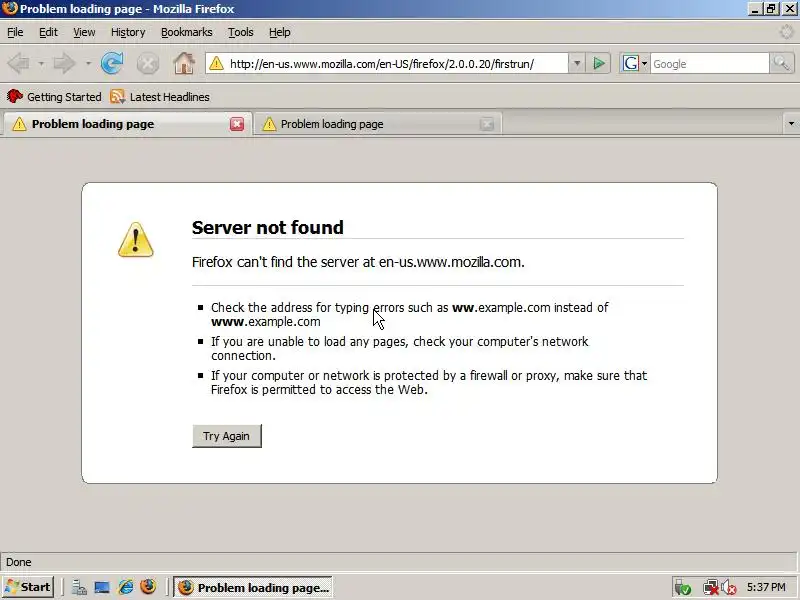Viewport: 800px width, 600px height.
Task: Open the Getting Started bookmark
Action: pyautogui.click(x=54, y=96)
